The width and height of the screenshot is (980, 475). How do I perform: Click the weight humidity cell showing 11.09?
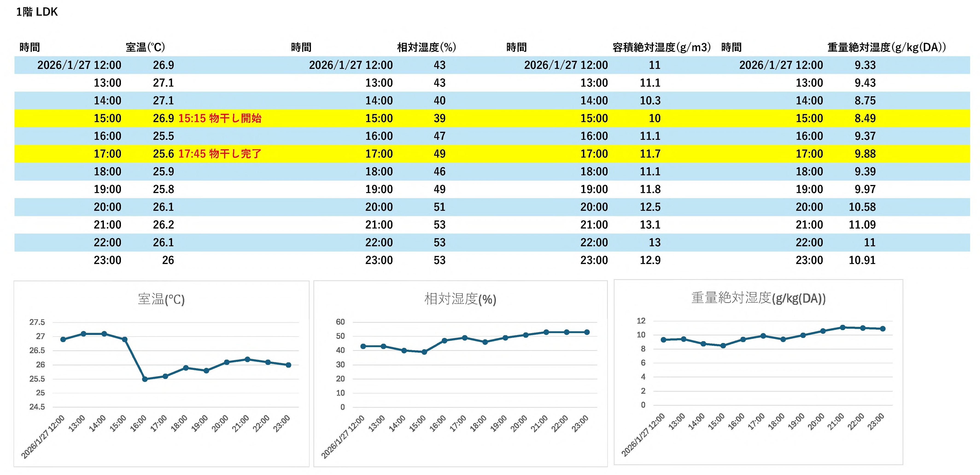coord(862,225)
